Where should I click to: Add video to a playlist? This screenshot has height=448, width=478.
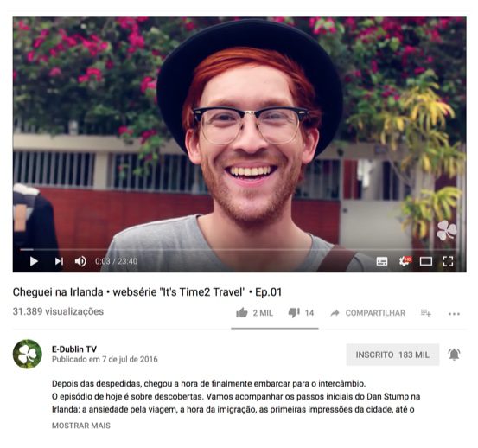coord(426,313)
